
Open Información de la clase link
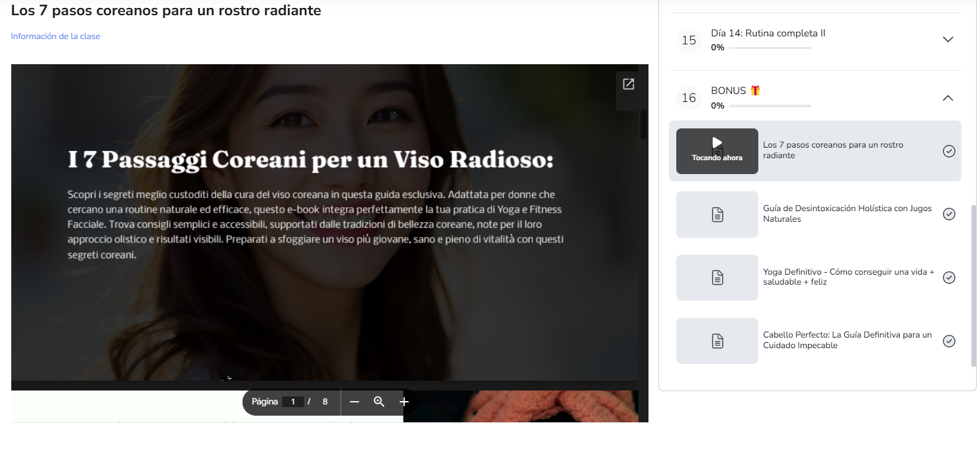tap(56, 36)
